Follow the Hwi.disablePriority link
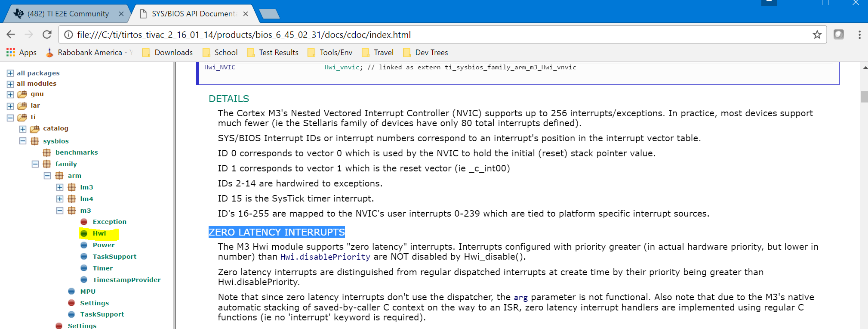 (325, 257)
